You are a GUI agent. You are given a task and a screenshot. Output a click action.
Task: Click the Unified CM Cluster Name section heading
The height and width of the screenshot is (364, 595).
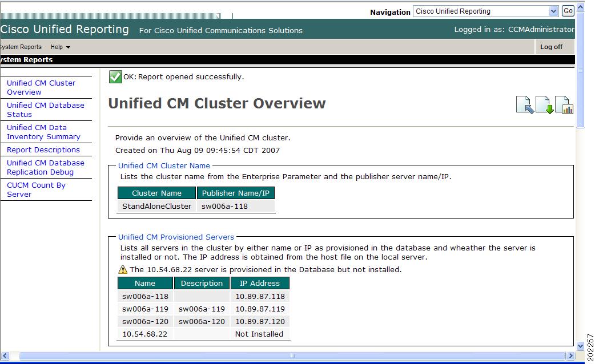point(164,165)
